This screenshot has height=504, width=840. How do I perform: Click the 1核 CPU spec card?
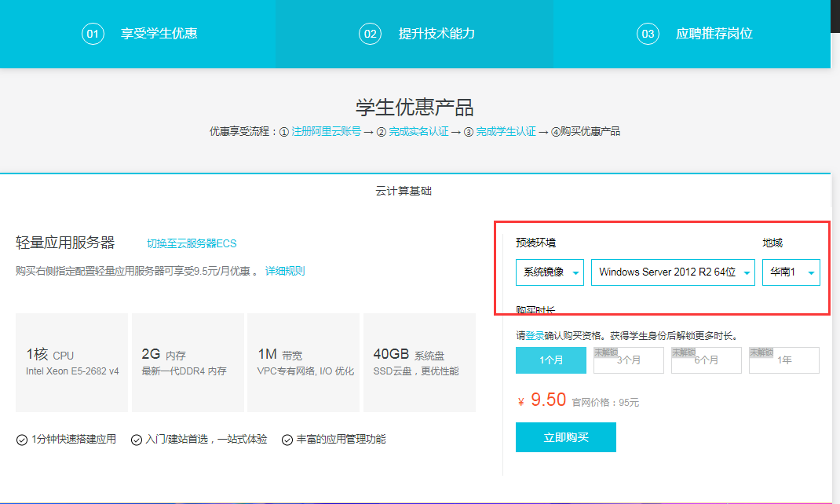(71, 363)
